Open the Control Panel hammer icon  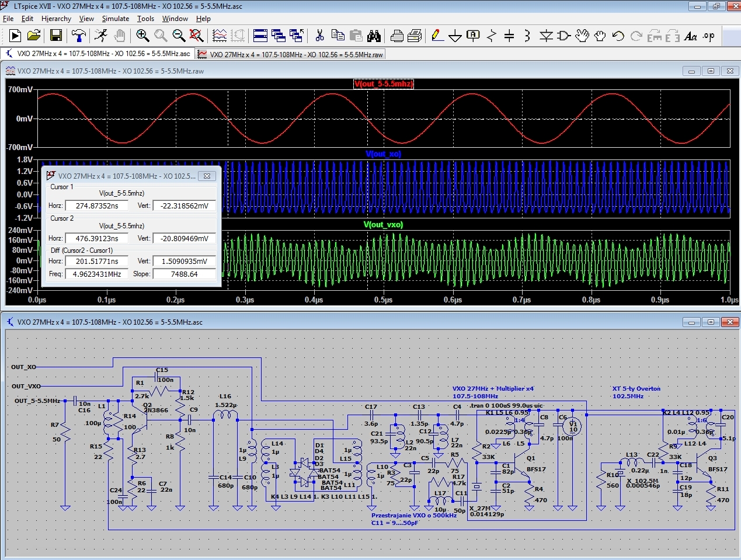click(78, 36)
